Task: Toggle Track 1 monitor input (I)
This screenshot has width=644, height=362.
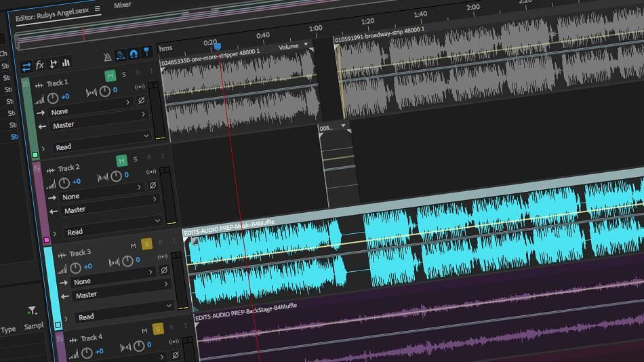Action: 150,71
